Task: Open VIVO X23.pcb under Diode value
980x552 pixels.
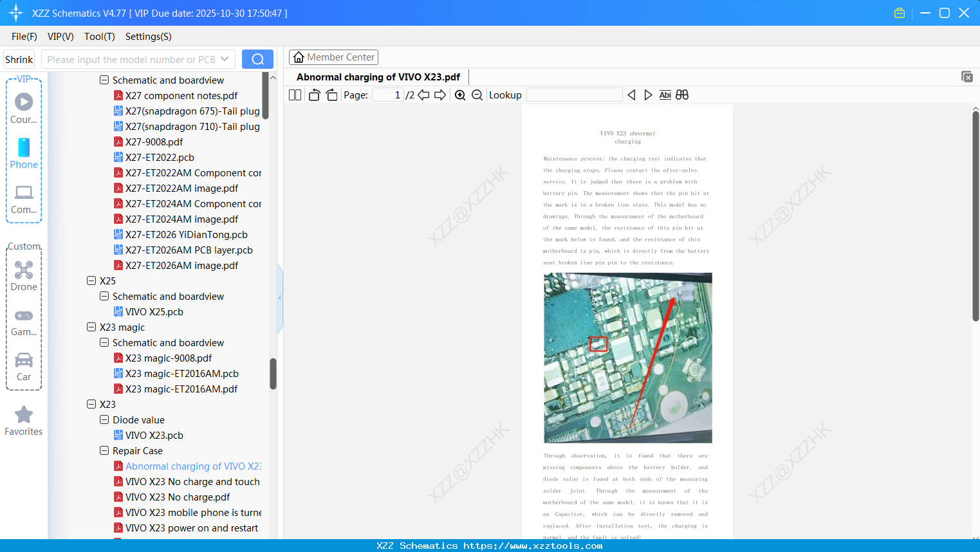Action: 154,435
